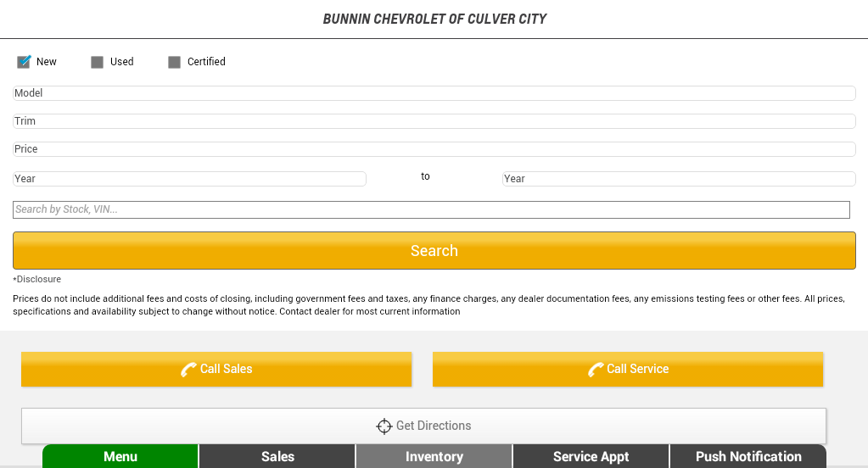Screen dimensions: 868x468
Task: Select ending Year dropdown after 'to'
Action: 679,179
